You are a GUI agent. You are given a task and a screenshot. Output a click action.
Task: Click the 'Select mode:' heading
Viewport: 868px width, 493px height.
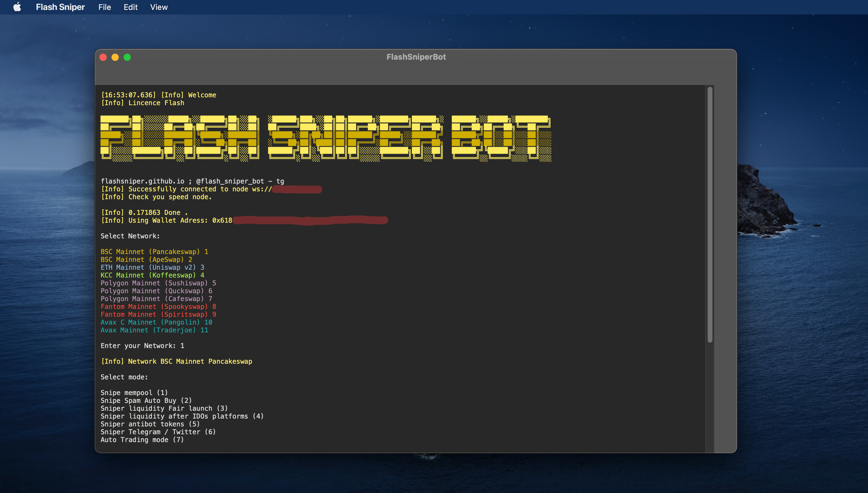coord(124,377)
